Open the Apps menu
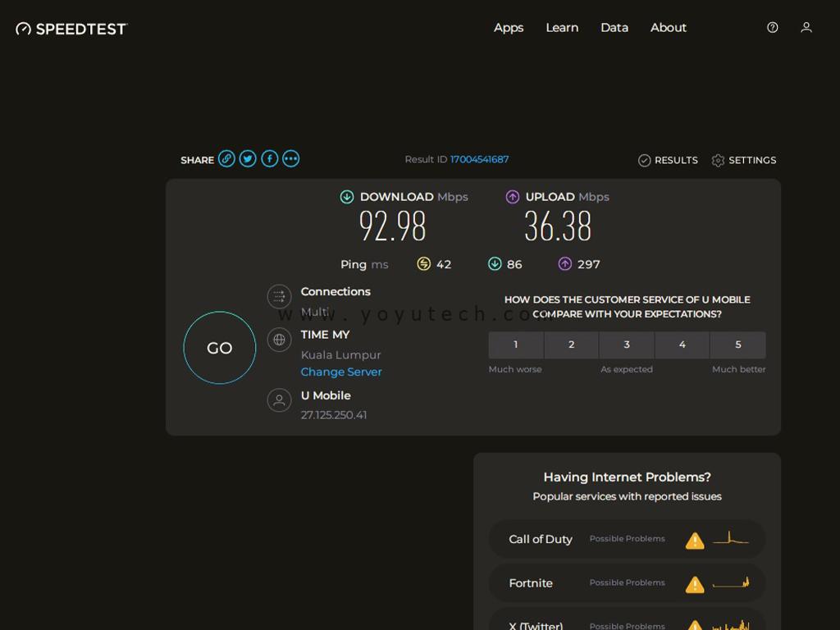The image size is (840, 630). pos(509,28)
